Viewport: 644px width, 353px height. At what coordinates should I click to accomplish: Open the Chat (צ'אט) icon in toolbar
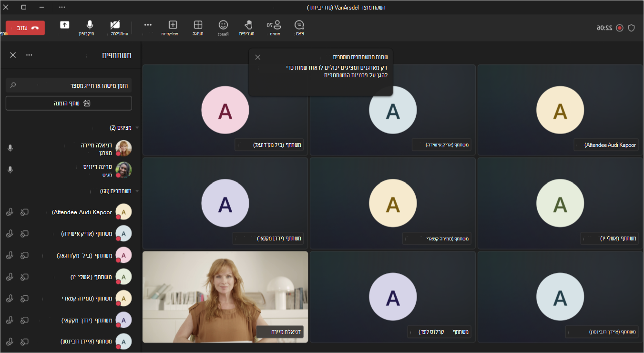[x=299, y=25]
